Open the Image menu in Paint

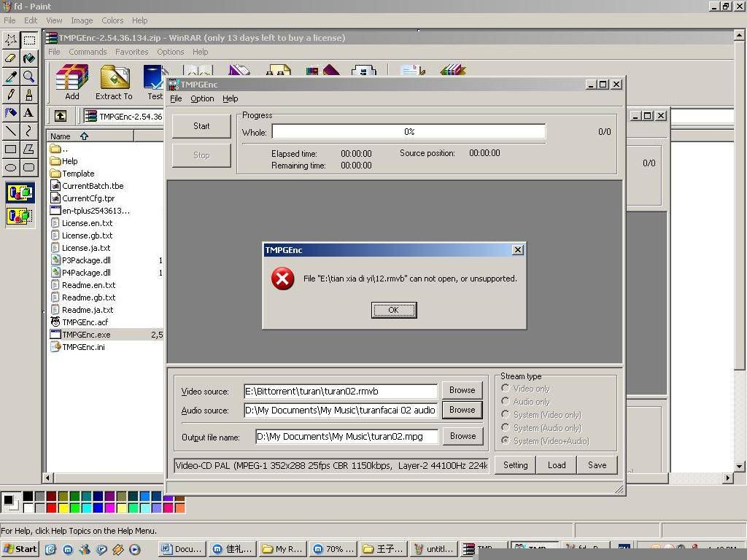coord(82,20)
